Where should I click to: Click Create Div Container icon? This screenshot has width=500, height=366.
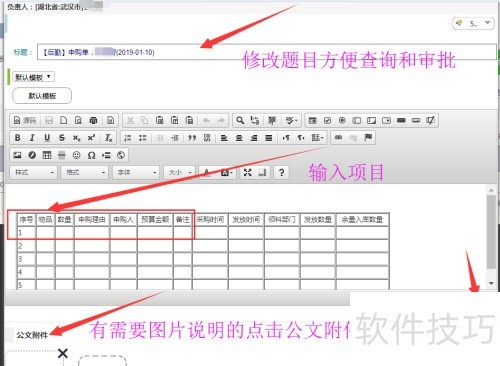pos(207,138)
